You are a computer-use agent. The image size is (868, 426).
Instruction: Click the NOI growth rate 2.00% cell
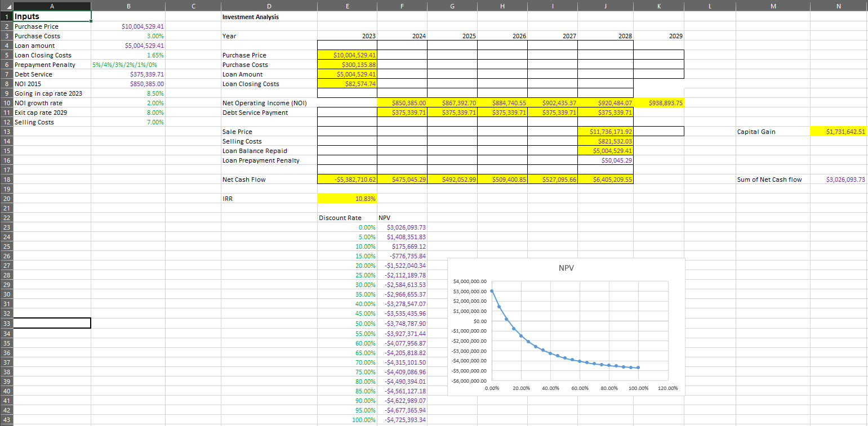(x=128, y=103)
